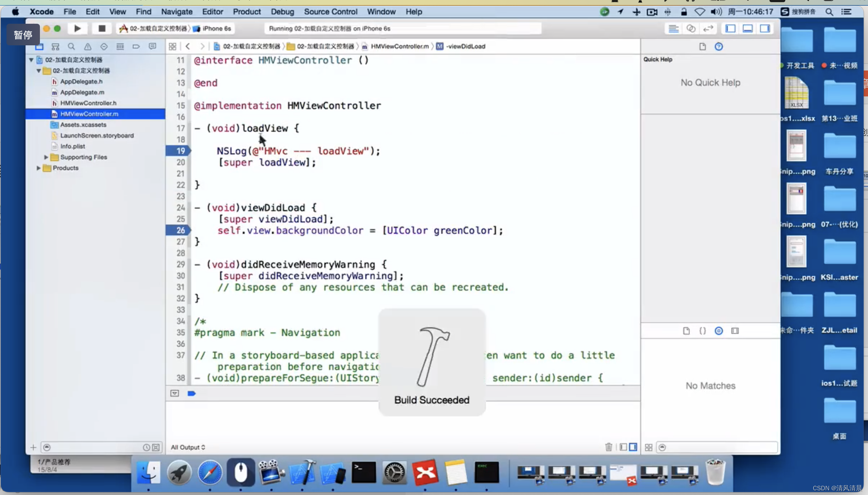Toggle the utilities panel visibility
Viewport: 868px width, 495px height.
click(765, 28)
